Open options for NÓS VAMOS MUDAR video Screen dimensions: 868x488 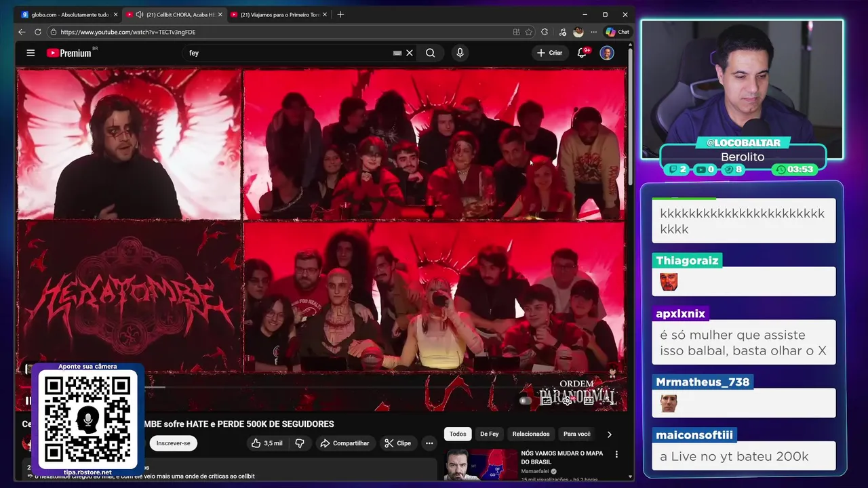point(616,454)
